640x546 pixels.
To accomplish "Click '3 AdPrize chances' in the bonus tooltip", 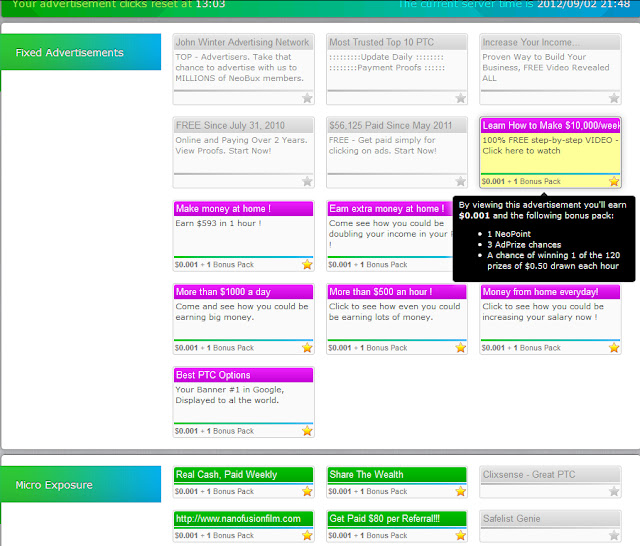I will pyautogui.click(x=524, y=244).
